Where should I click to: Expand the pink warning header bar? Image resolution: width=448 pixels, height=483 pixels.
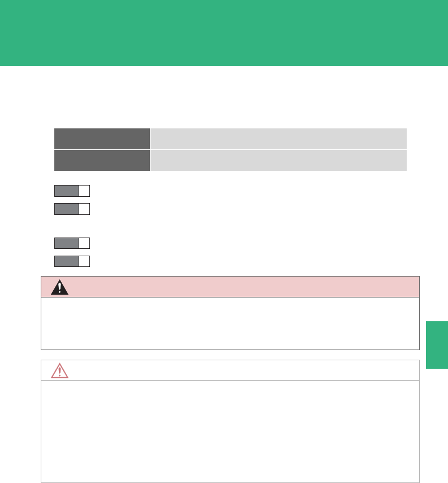click(x=238, y=287)
